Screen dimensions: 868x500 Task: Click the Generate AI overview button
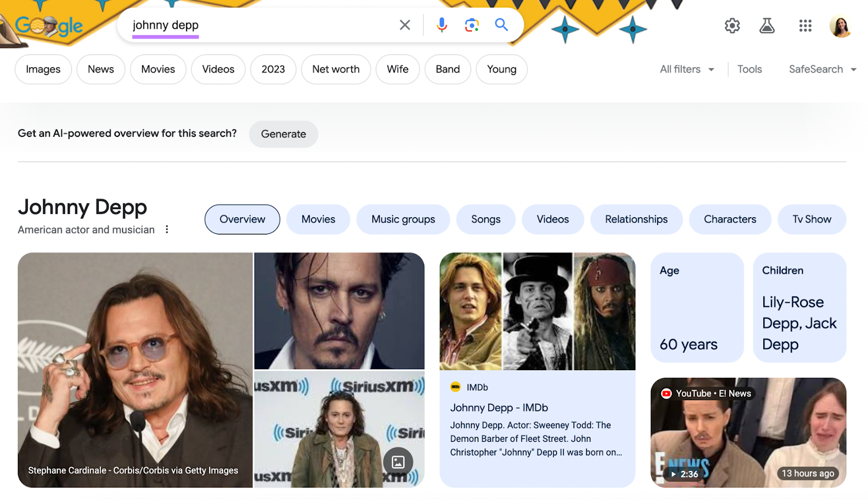pos(283,134)
